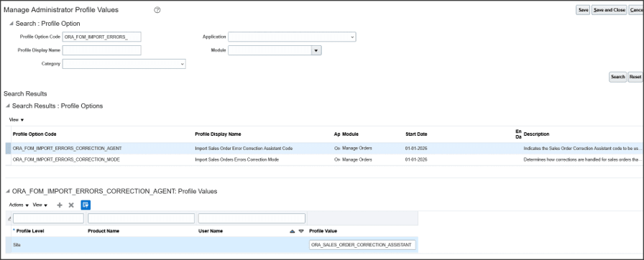Viewport: 644px width, 260px height.
Task: Click the Profile Display Name column header
Action: pyautogui.click(x=218, y=134)
